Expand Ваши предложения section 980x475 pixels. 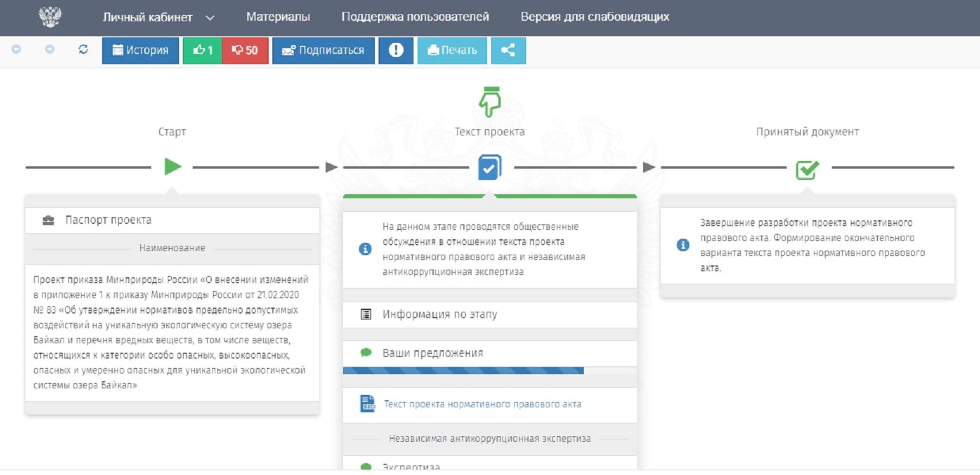click(490, 353)
